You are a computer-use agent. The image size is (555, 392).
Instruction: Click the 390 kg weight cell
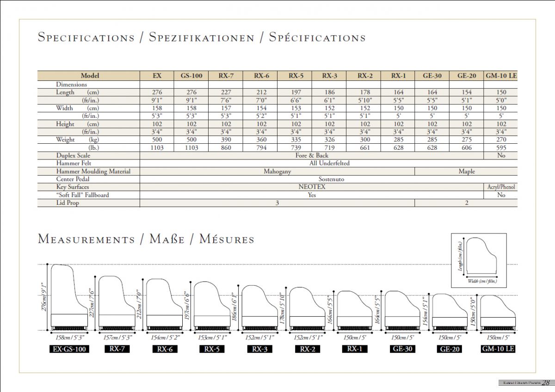coord(226,140)
